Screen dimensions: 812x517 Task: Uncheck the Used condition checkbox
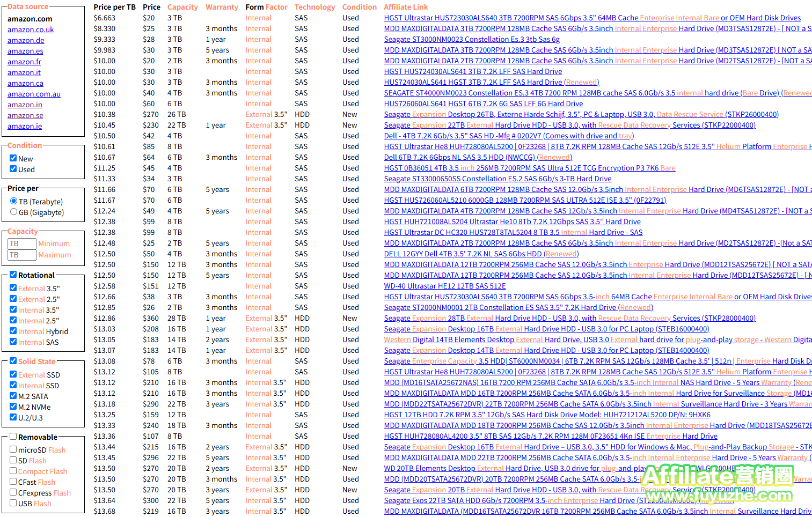pyautogui.click(x=13, y=169)
